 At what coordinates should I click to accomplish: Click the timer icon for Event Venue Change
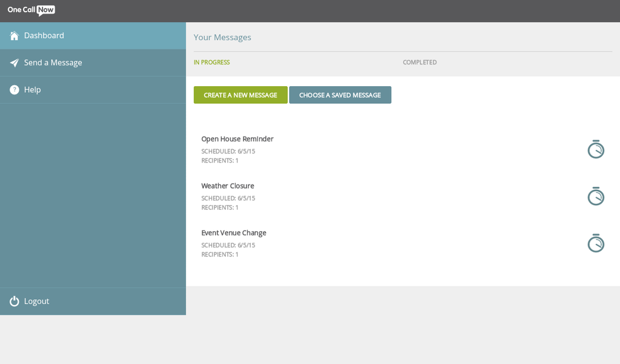(595, 243)
